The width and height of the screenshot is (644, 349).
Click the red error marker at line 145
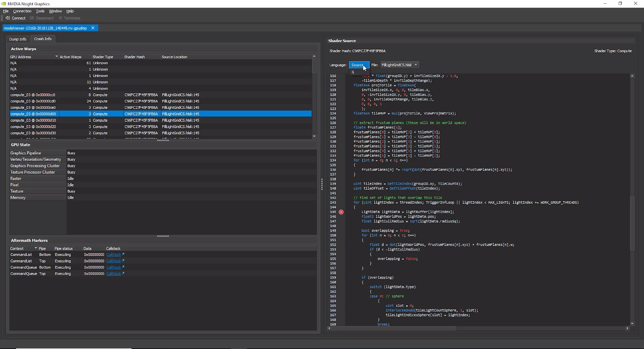point(341,212)
